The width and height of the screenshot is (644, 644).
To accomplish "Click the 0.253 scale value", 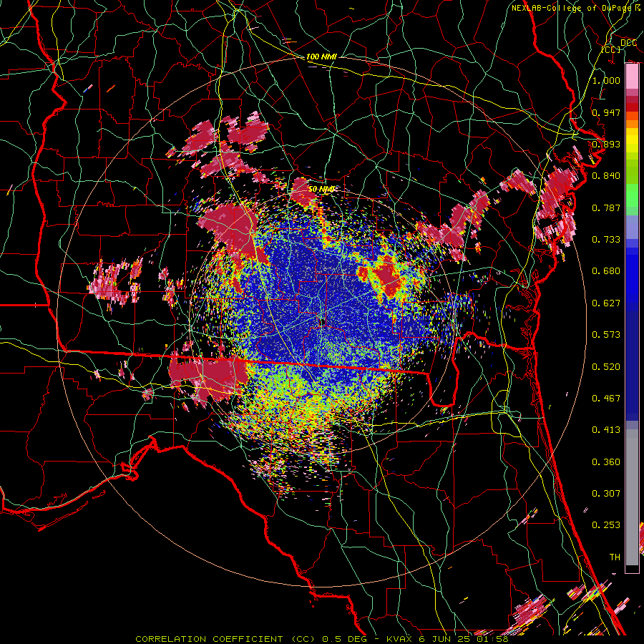I will 606,525.
